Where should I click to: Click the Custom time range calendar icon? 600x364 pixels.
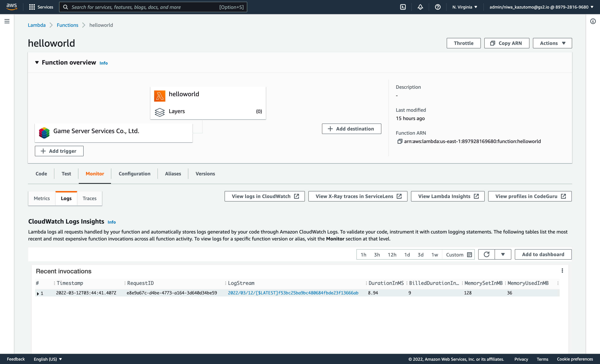[470, 255]
